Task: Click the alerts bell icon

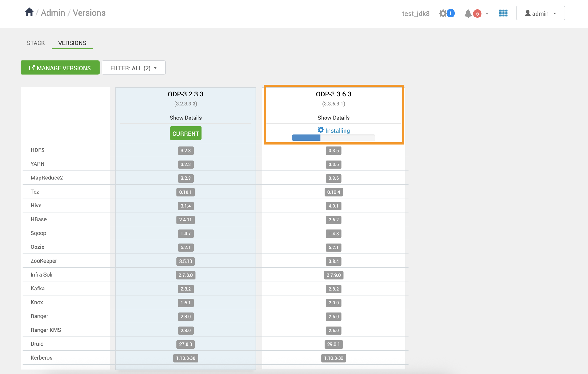Action: coord(468,14)
